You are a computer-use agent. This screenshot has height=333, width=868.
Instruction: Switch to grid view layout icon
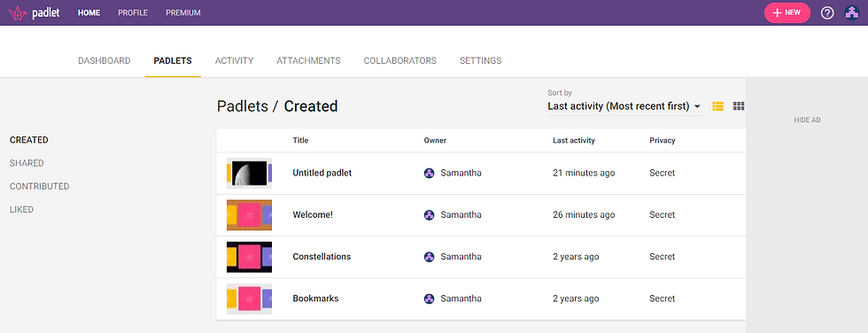point(739,106)
